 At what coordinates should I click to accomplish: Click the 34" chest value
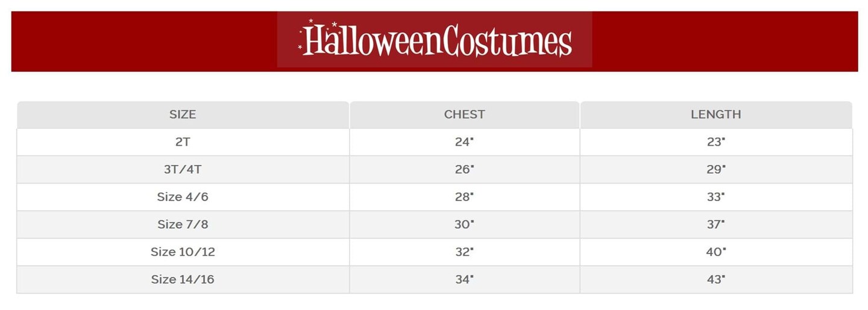click(464, 280)
